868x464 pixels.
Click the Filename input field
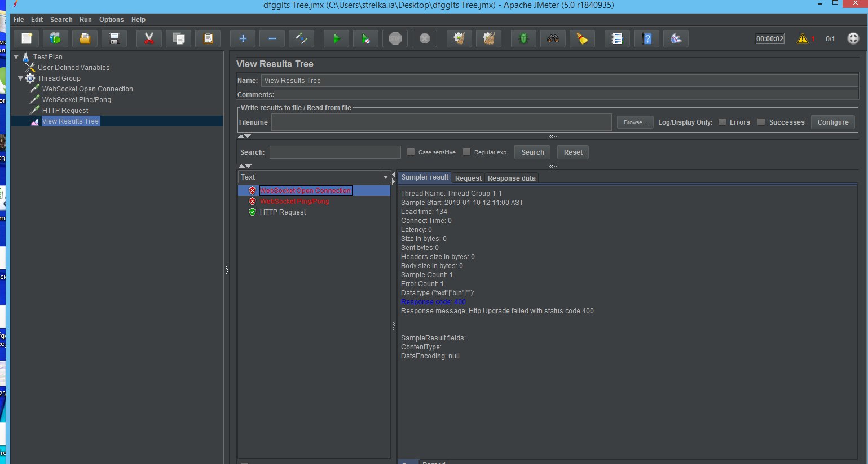tap(442, 122)
